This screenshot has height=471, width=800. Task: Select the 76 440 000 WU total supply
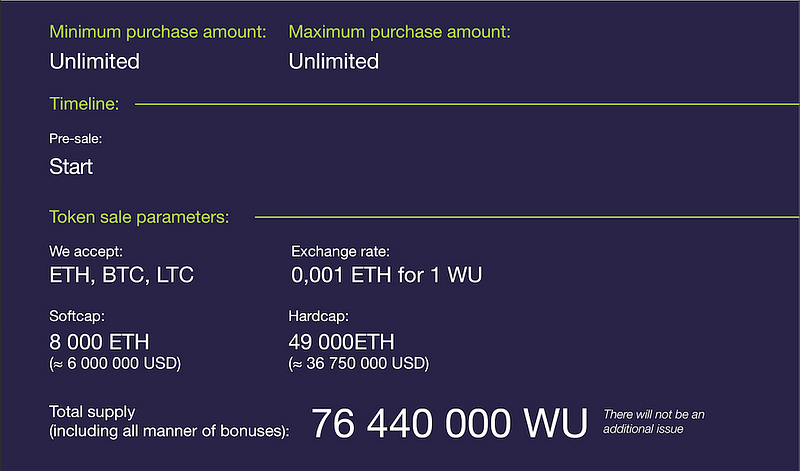click(x=449, y=423)
